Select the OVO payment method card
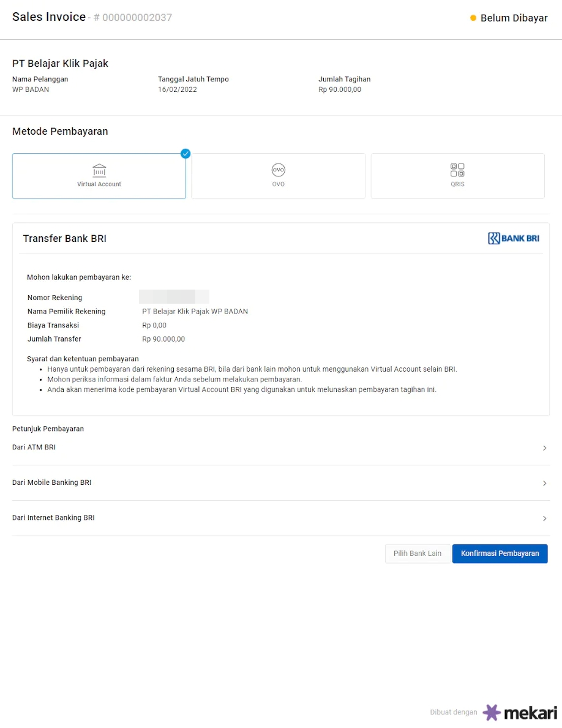The width and height of the screenshot is (562, 728). [x=279, y=176]
